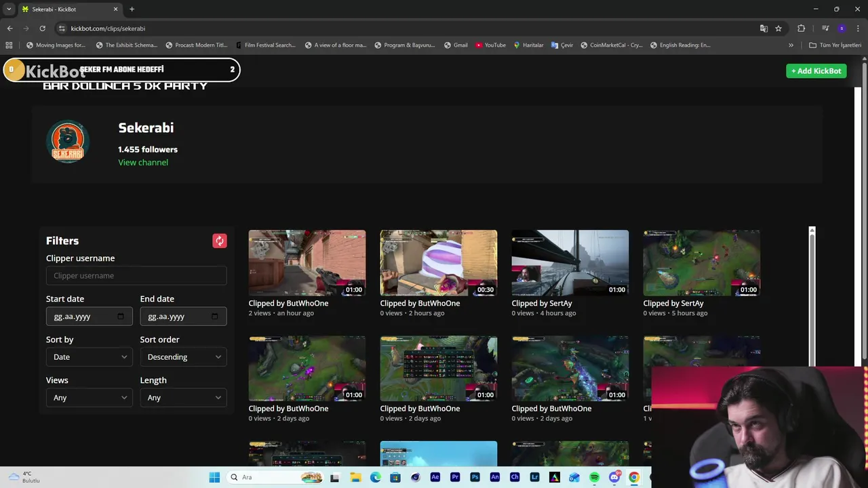Viewport: 868px width, 488px height.
Task: Open the Çevir bookmark
Action: tap(561, 45)
